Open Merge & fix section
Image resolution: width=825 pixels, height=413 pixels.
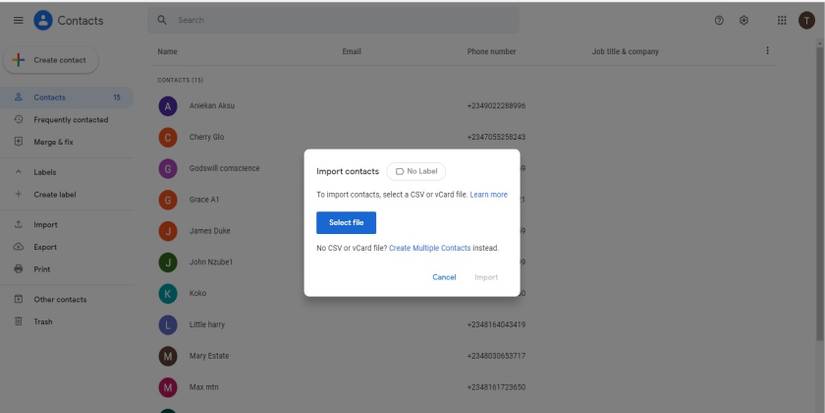[x=53, y=142]
